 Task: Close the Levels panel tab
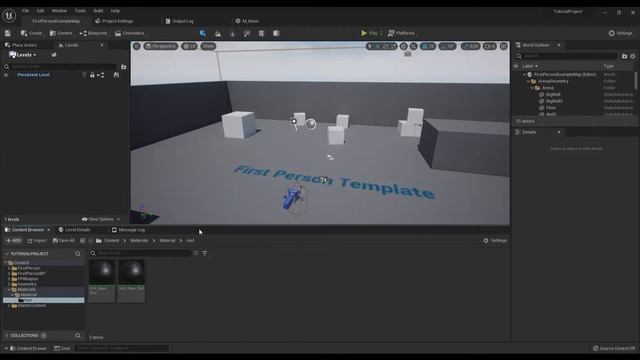pos(102,45)
